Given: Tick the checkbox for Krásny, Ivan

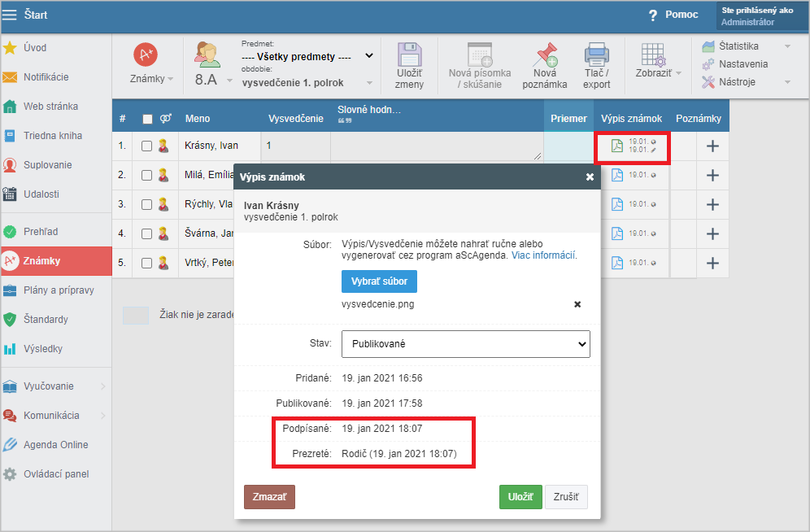Looking at the screenshot, I should [x=146, y=146].
